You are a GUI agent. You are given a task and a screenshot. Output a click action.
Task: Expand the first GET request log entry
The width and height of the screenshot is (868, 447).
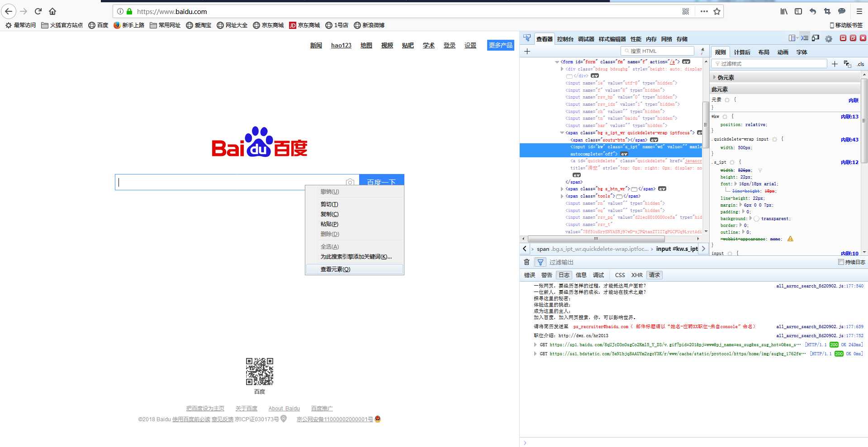tap(535, 344)
